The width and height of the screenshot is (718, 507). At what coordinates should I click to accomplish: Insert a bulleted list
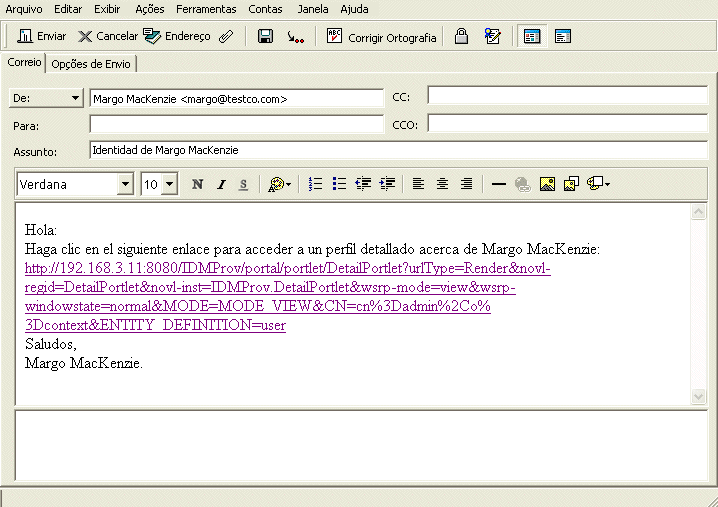pyautogui.click(x=339, y=184)
